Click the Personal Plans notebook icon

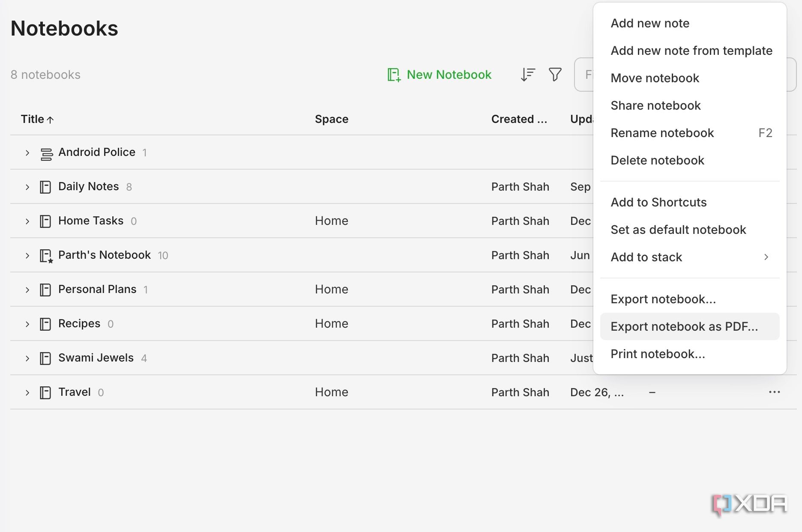coord(45,290)
